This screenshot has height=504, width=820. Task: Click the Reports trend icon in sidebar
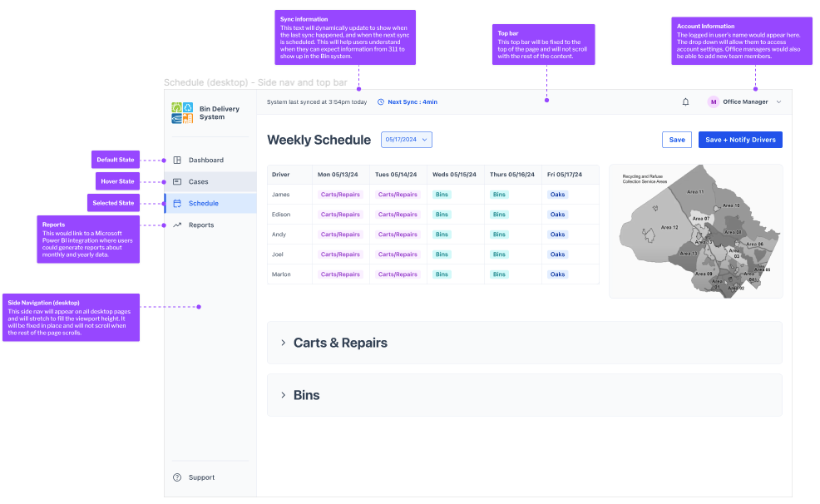point(177,225)
